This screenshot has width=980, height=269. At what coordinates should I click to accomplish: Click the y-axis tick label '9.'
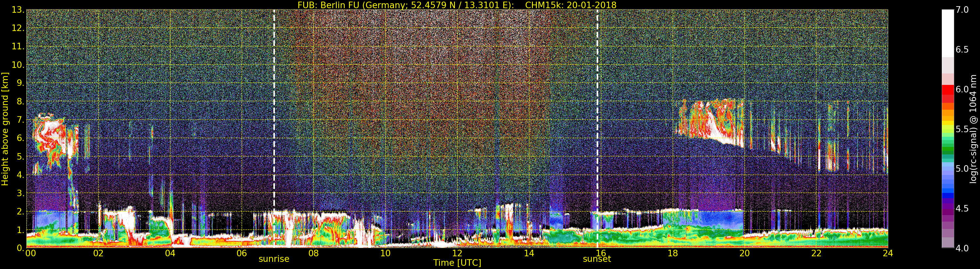pyautogui.click(x=20, y=83)
